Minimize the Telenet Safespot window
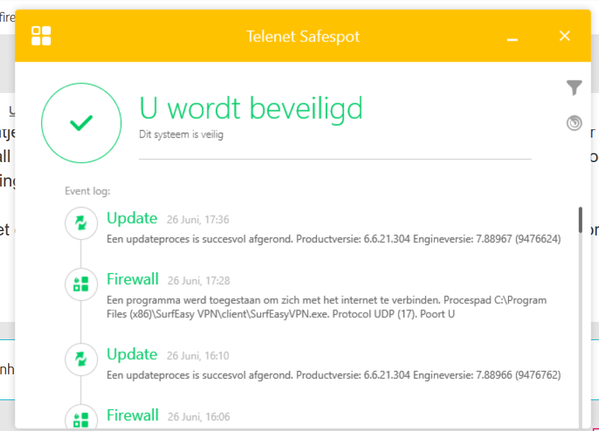The height and width of the screenshot is (431, 599). (512, 39)
